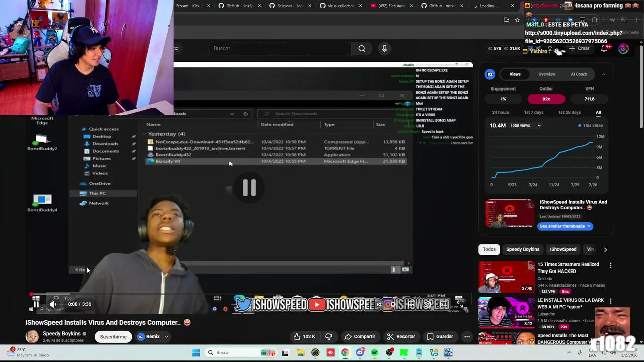Image resolution: width=644 pixels, height=362 pixels.
Task: Open more actions ellipsis below the video
Action: click(467, 336)
